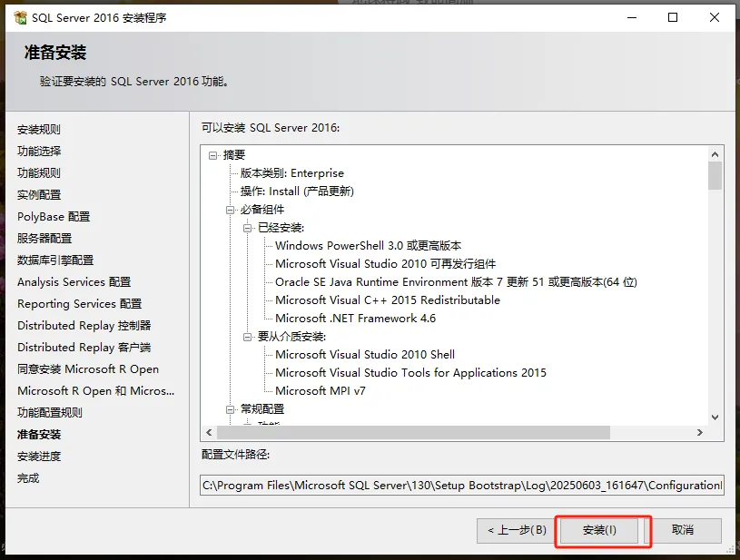
Task: Click the horizontal scrollbar left arrow
Action: pos(209,432)
